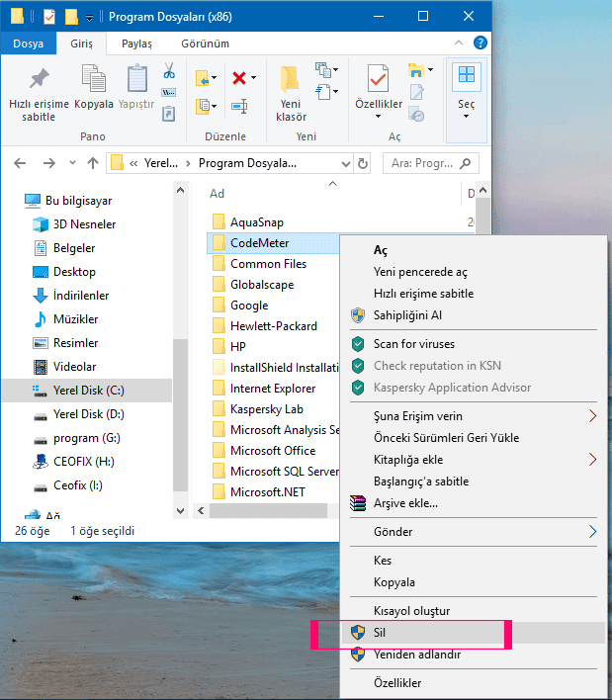Viewport: 612px width, 700px height.
Task: Click the copy path icon in Pano
Action: point(169,92)
